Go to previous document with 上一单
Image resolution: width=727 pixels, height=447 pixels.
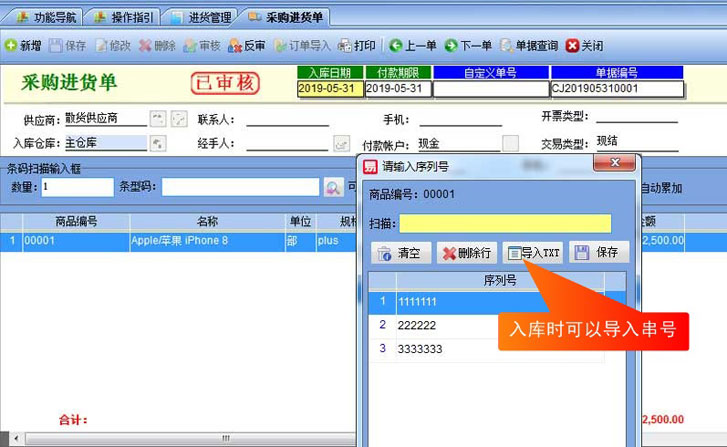[x=413, y=46]
